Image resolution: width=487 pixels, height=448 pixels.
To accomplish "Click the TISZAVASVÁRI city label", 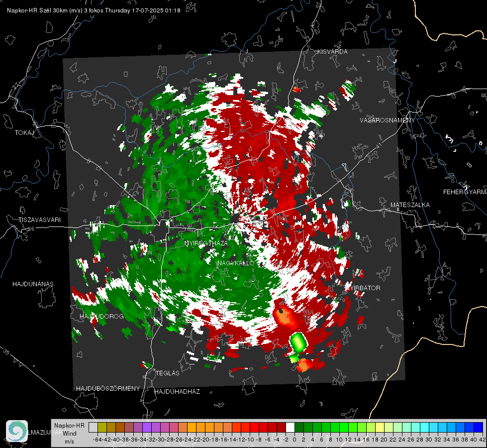I will click(39, 220).
